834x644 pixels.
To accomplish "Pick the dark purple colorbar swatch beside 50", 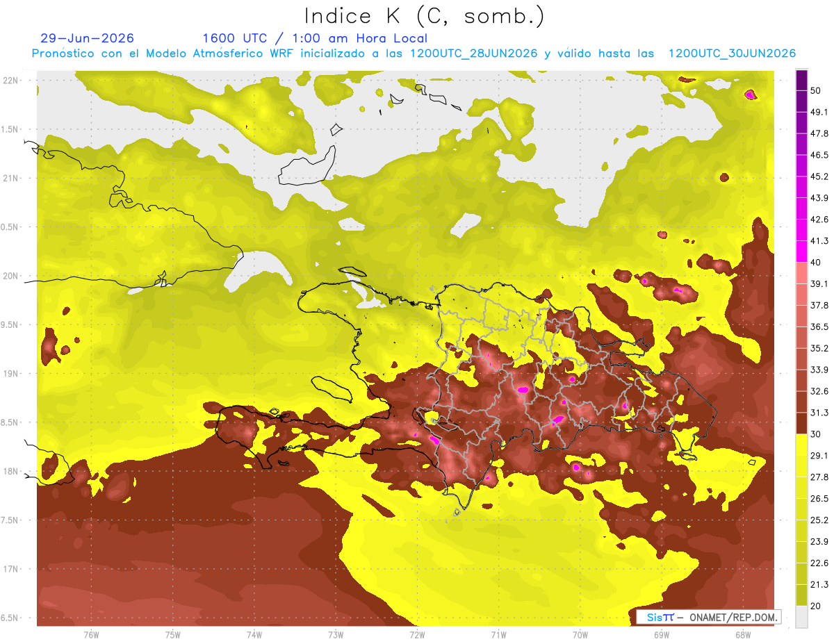I will pyautogui.click(x=801, y=80).
